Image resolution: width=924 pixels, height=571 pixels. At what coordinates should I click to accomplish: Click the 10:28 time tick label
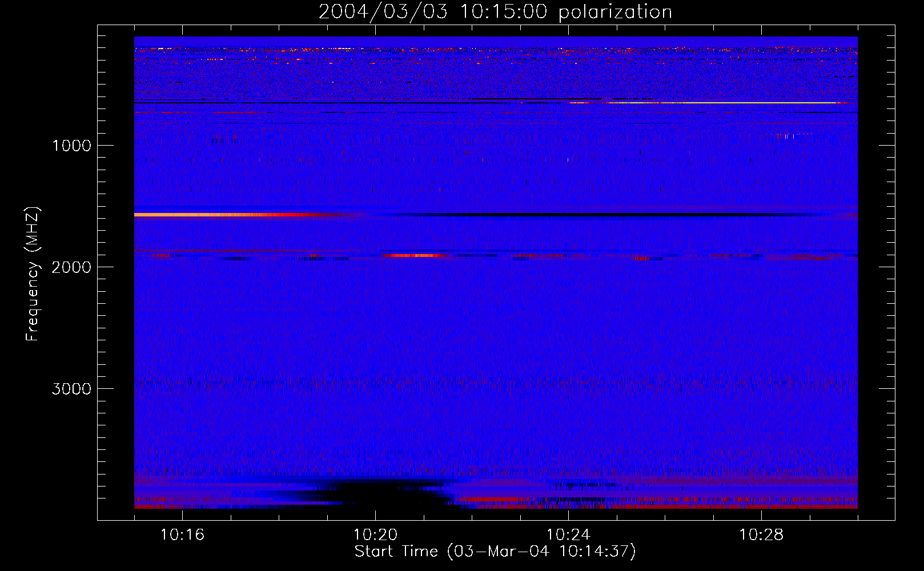coord(761,535)
